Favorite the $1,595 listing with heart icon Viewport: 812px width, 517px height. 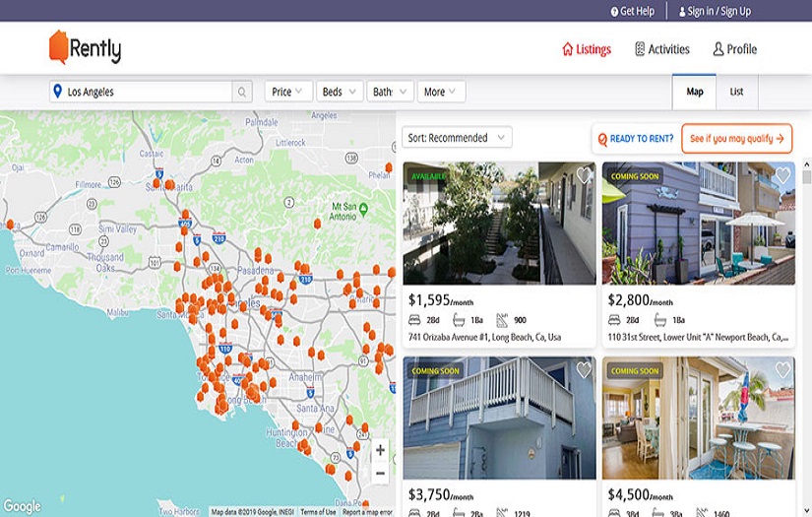584,175
